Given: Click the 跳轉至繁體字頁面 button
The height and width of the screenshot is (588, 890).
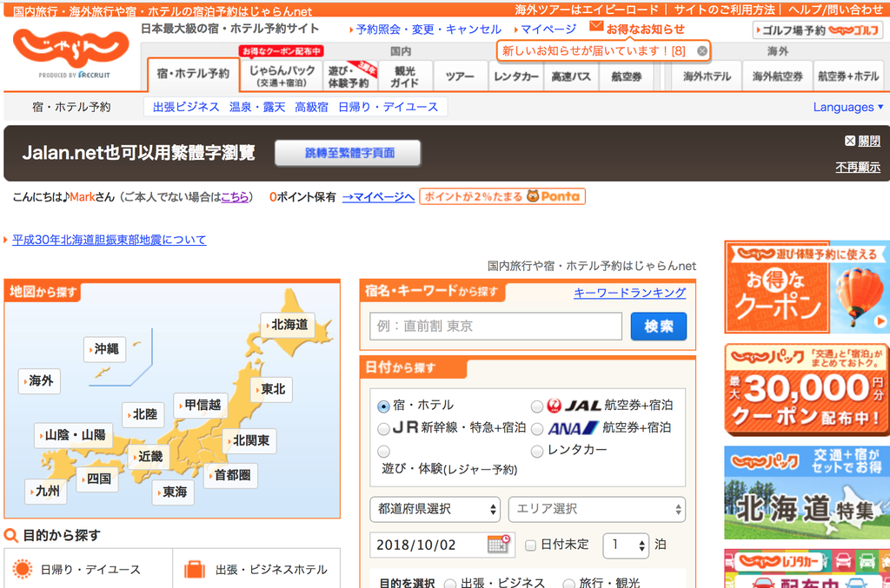Looking at the screenshot, I should click(348, 153).
